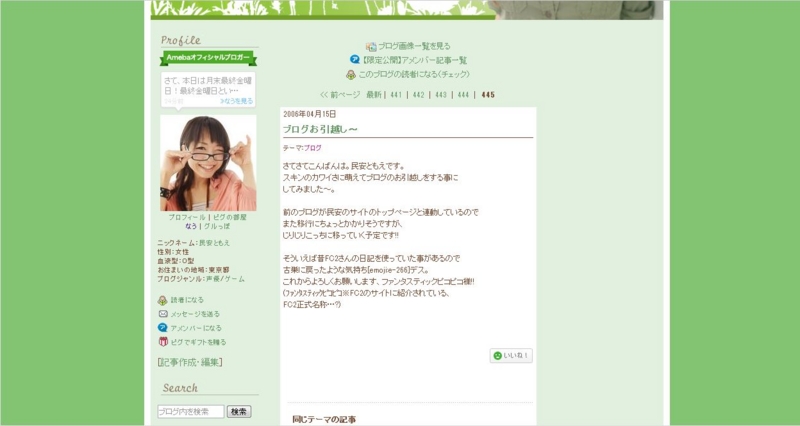Select current page 445 in pagination
The width and height of the screenshot is (800, 426).
tap(488, 95)
